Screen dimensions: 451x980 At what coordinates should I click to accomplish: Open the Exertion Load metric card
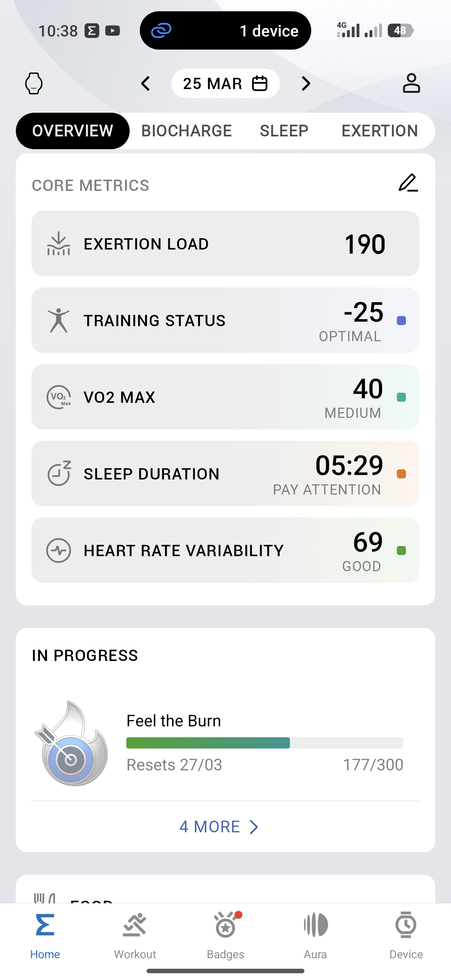(x=225, y=244)
